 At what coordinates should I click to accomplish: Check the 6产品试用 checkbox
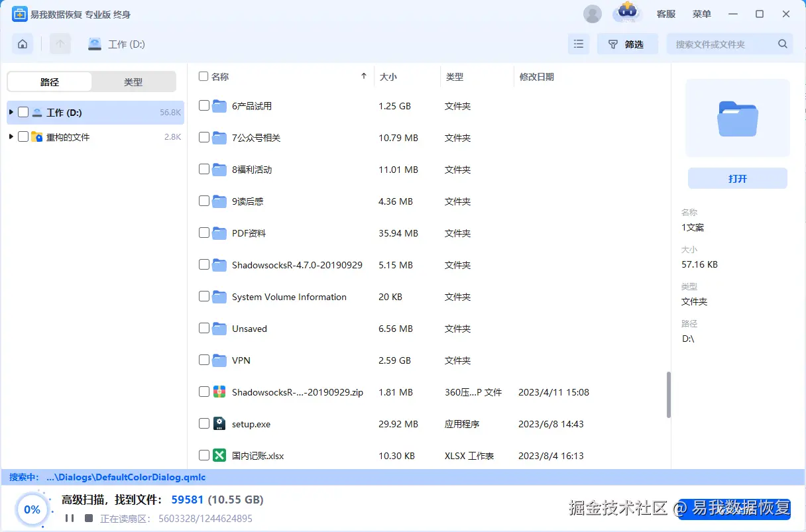(x=204, y=105)
